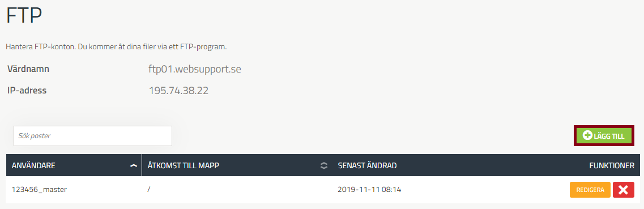
Task: Click the folder path "/" cell
Action: tap(149, 190)
